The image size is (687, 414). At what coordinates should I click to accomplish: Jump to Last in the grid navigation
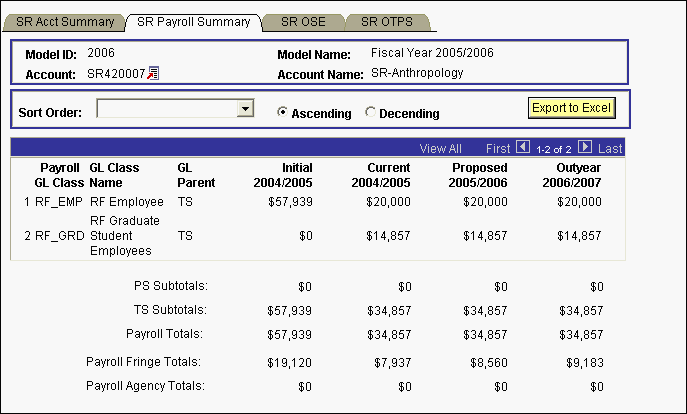pyautogui.click(x=610, y=148)
